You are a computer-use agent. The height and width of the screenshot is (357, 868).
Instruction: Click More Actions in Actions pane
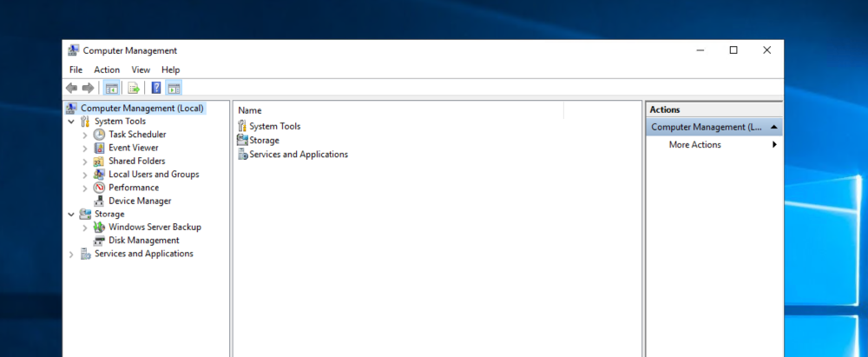694,145
